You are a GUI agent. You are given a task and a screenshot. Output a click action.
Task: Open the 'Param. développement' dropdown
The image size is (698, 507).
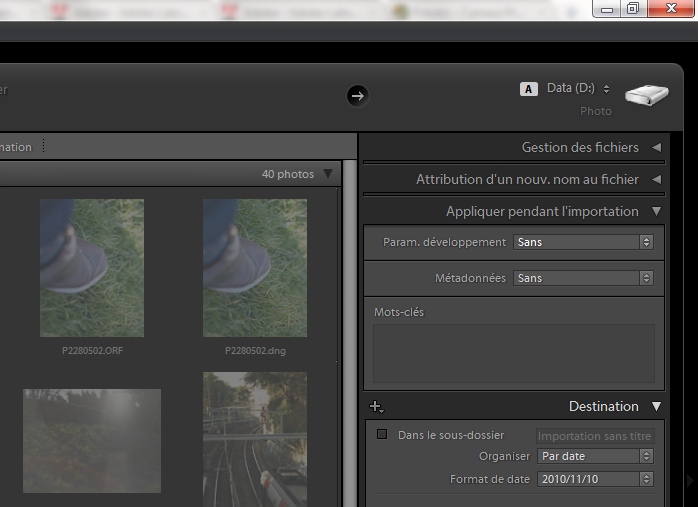tap(583, 242)
